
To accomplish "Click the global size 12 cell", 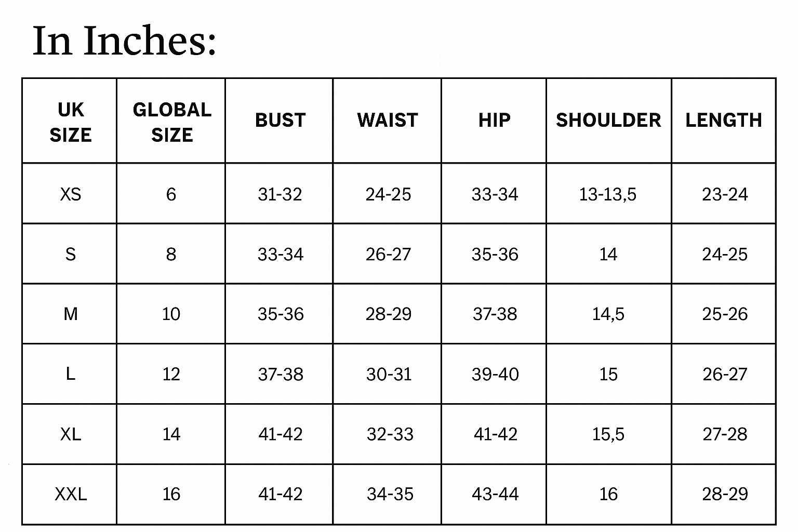I will click(x=171, y=374).
